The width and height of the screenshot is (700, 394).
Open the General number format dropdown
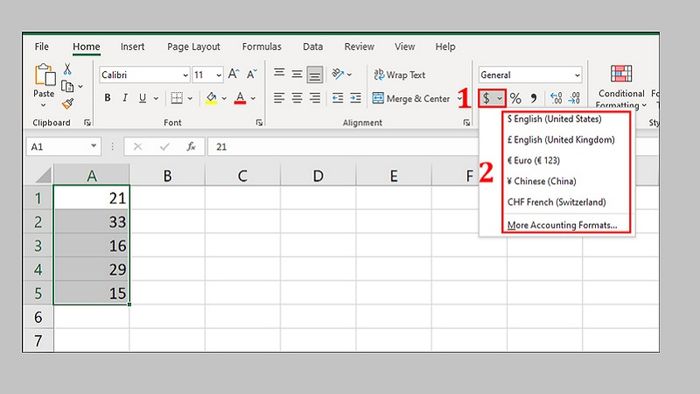click(577, 75)
